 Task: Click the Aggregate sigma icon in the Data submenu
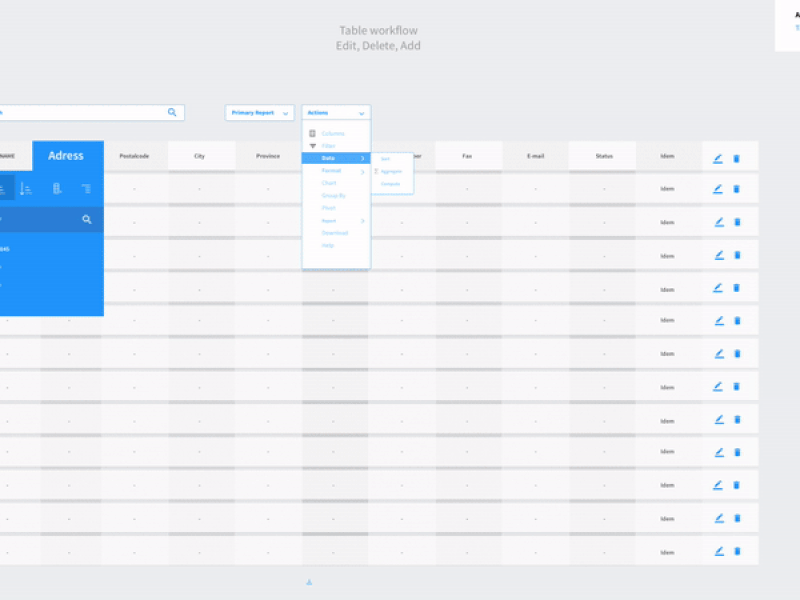(376, 171)
